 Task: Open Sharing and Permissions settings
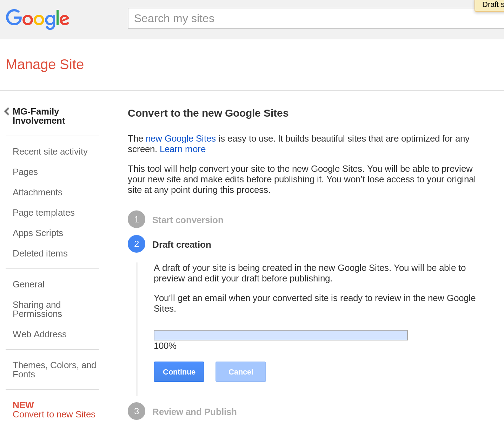coord(37,309)
